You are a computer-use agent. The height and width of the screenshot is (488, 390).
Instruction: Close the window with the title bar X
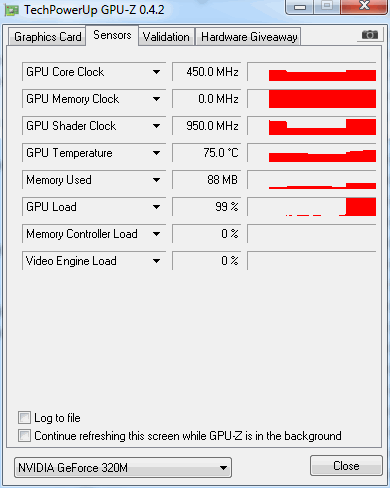tap(364, 6)
